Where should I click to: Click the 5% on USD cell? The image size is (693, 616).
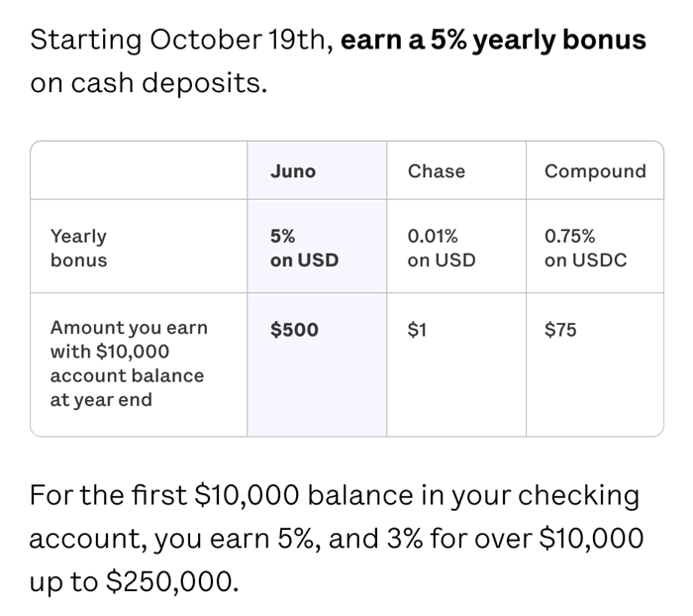click(x=304, y=248)
